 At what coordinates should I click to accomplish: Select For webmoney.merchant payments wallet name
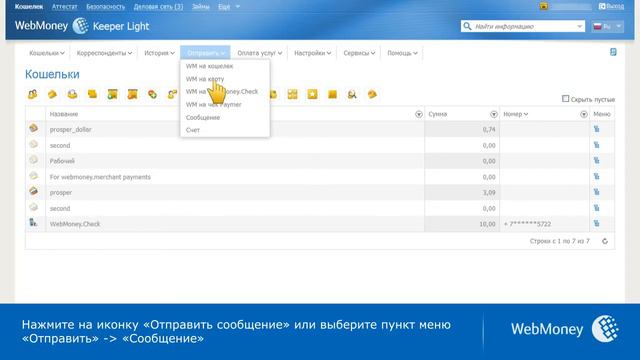(100, 177)
